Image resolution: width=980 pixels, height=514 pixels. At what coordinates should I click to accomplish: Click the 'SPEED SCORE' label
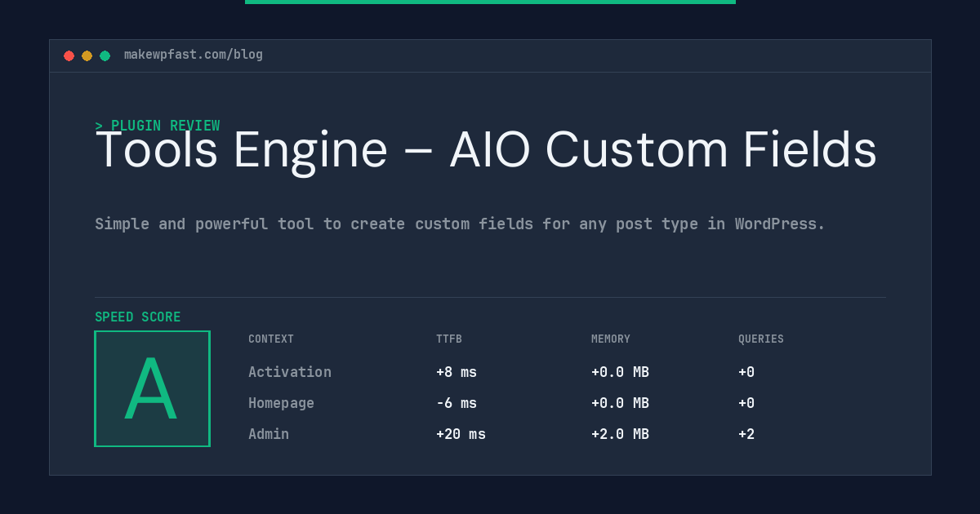[138, 317]
